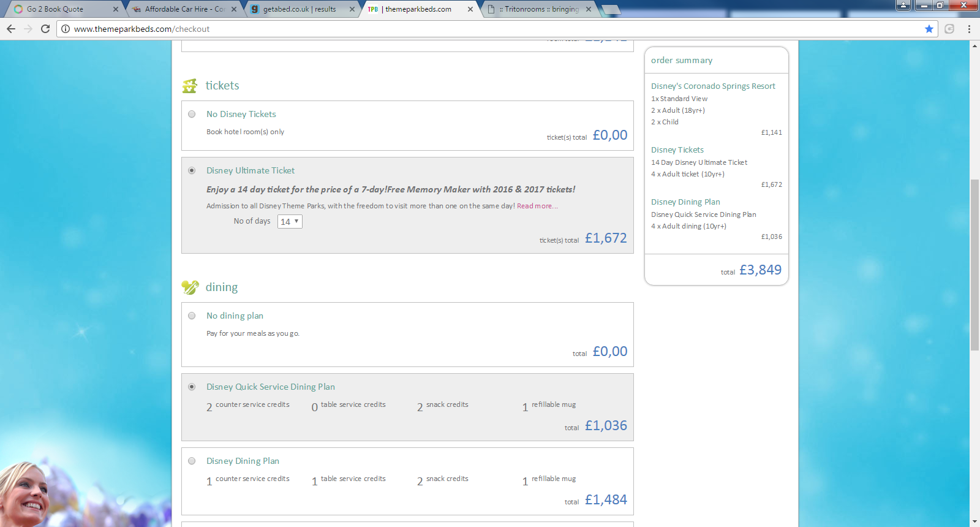The width and height of the screenshot is (980, 527).
Task: Click the scrollbar down arrow
Action: point(974,521)
